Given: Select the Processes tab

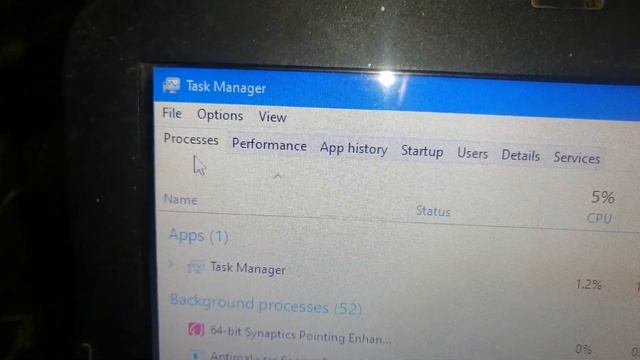Looking at the screenshot, I should (191, 140).
